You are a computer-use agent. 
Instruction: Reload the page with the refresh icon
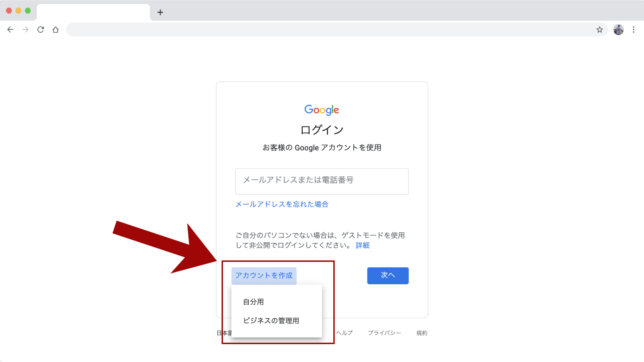click(x=41, y=29)
